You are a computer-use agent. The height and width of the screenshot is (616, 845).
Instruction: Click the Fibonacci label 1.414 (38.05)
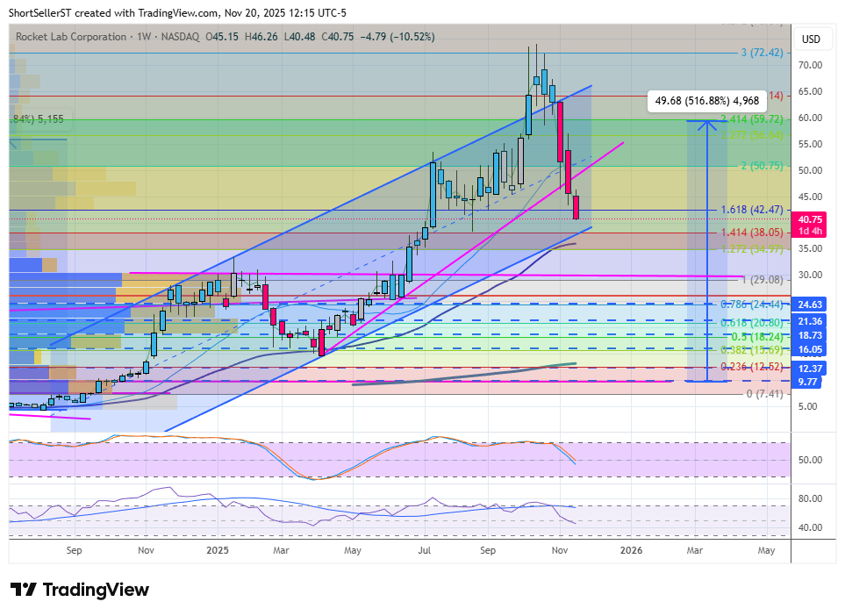pos(752,233)
